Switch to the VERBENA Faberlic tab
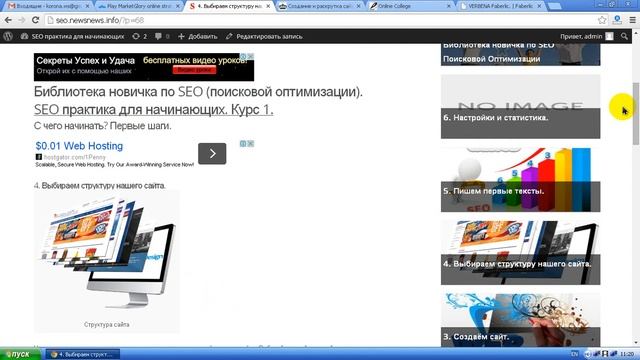This screenshot has width=640, height=360. click(x=500, y=6)
